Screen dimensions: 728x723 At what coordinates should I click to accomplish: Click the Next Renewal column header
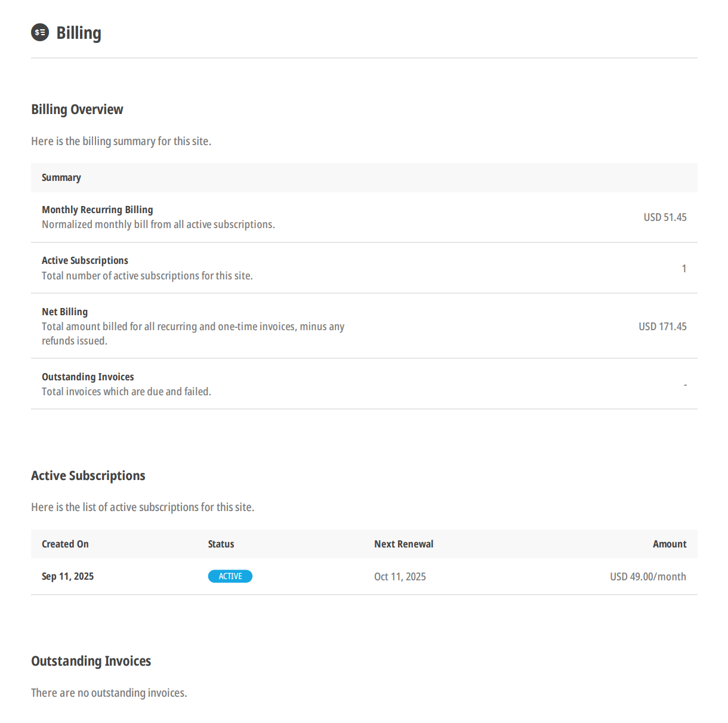(x=403, y=544)
